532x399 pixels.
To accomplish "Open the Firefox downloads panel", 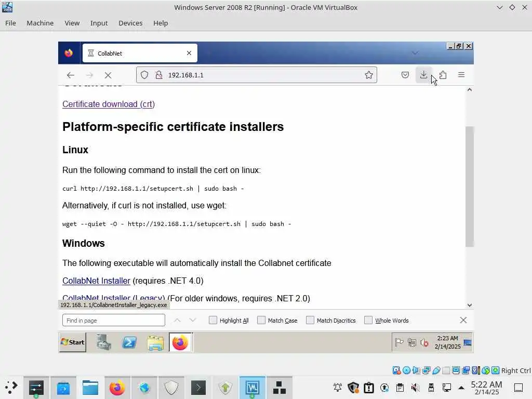I will pos(423,75).
